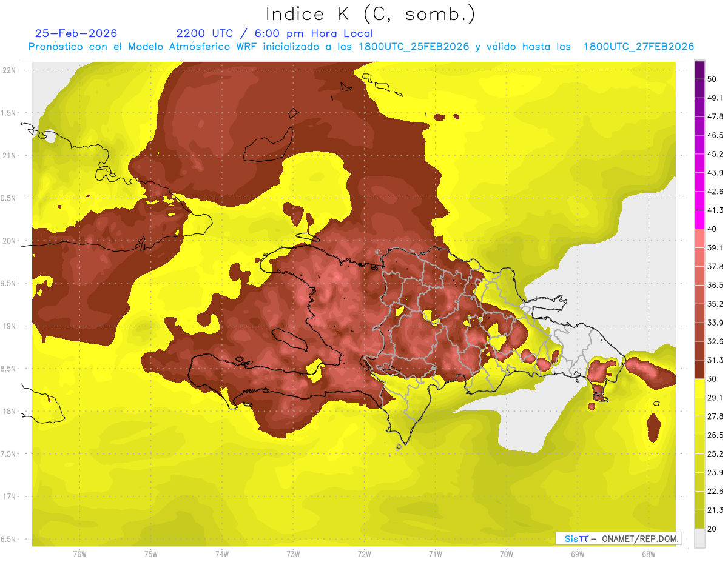Viewport: 728px width, 562px height.
Task: Click the legend value label 25.2
Action: pyautogui.click(x=715, y=453)
